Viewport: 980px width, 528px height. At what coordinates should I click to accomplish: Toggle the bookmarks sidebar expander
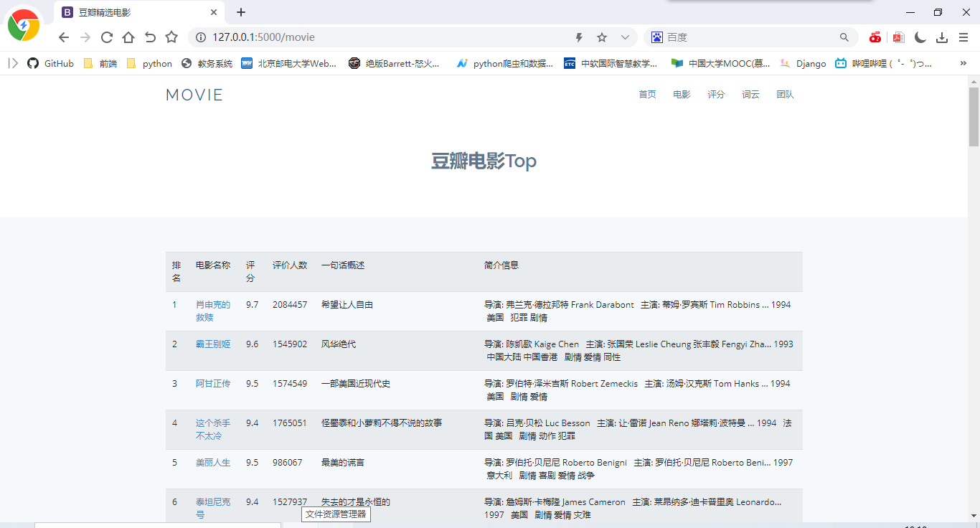click(13, 63)
